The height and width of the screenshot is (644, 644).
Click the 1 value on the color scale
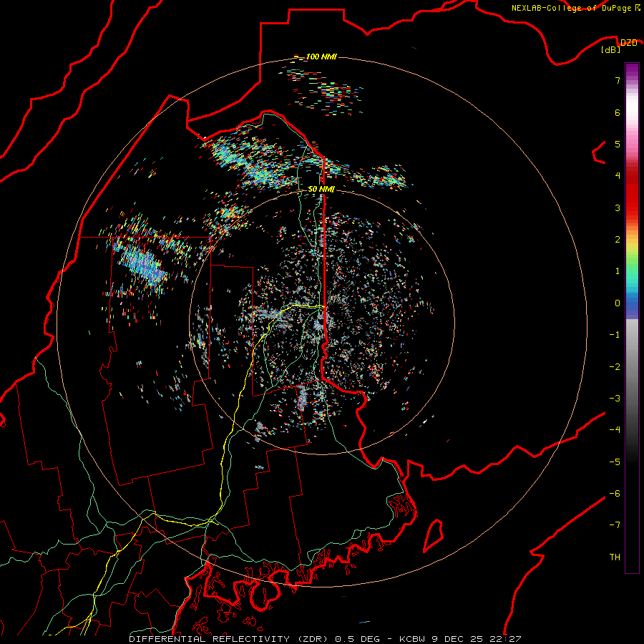[618, 271]
